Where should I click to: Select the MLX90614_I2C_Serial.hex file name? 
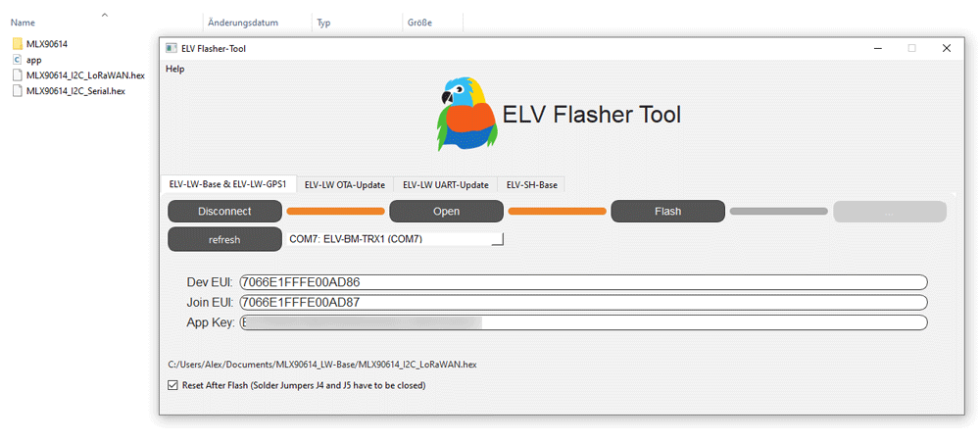coord(75,91)
